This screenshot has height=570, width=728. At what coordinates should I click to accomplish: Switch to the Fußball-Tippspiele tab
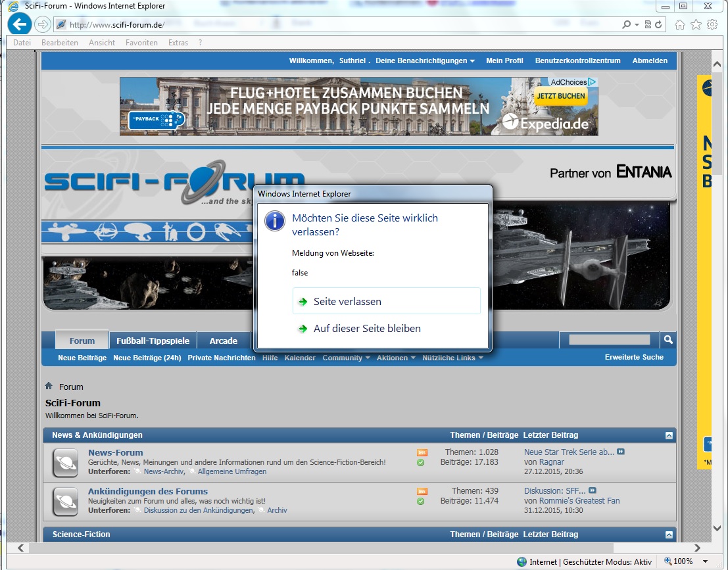[x=153, y=341]
